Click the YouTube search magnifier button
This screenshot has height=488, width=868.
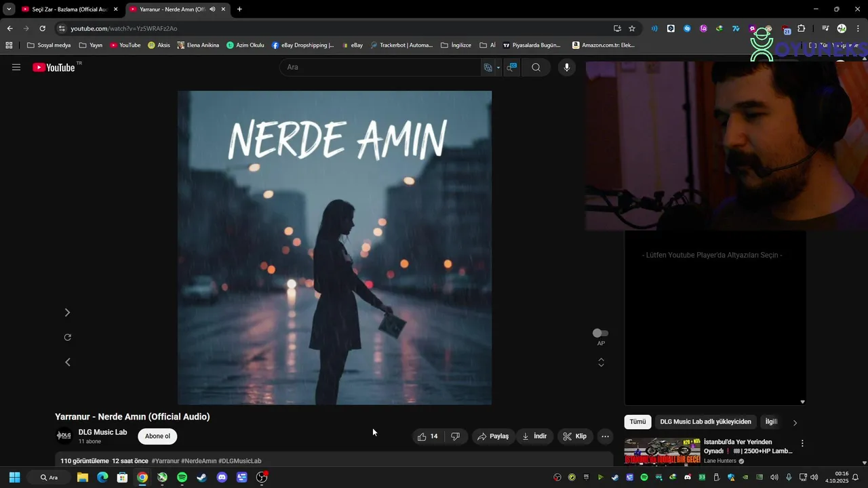[536, 67]
